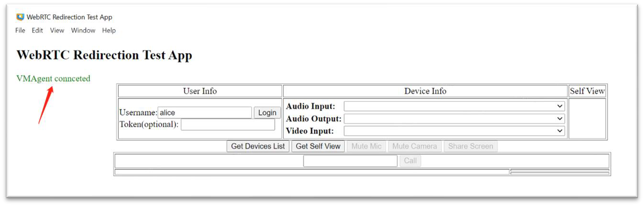Click the Username field containing alice

(x=204, y=113)
